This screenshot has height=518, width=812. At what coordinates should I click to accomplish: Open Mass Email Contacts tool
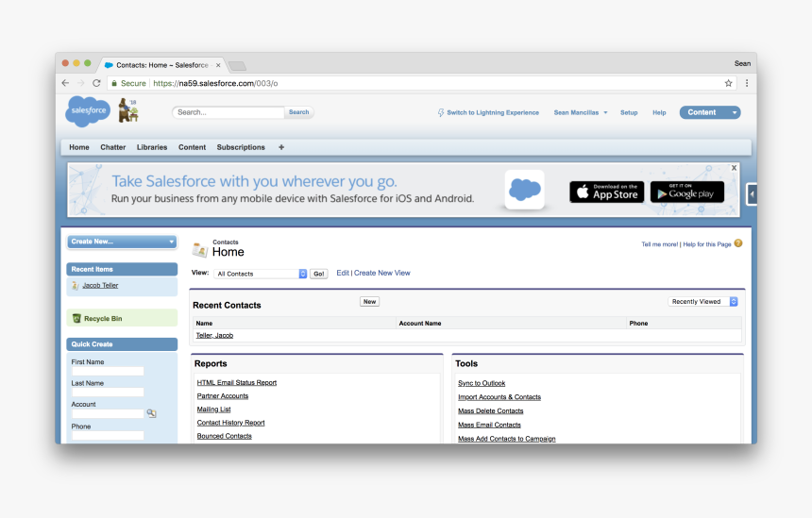tap(489, 426)
